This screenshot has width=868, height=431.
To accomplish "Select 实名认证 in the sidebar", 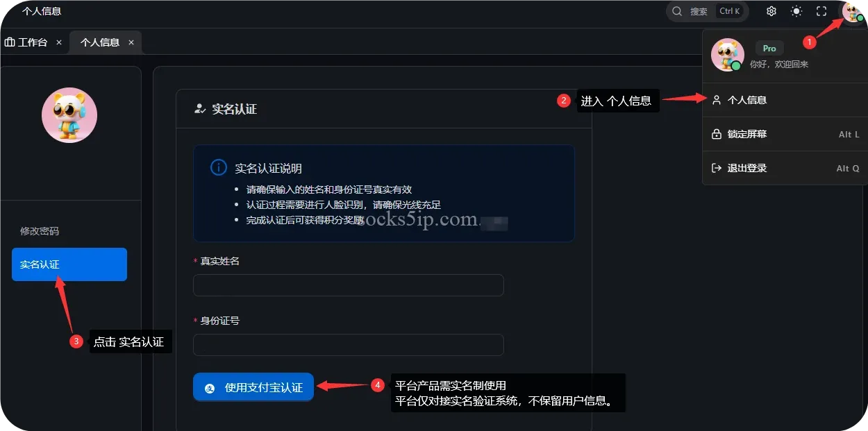I will [69, 264].
